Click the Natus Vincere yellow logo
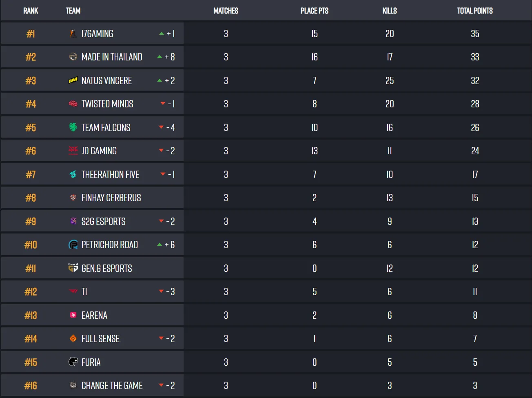Screen dimensions: 532x398 click(73, 81)
